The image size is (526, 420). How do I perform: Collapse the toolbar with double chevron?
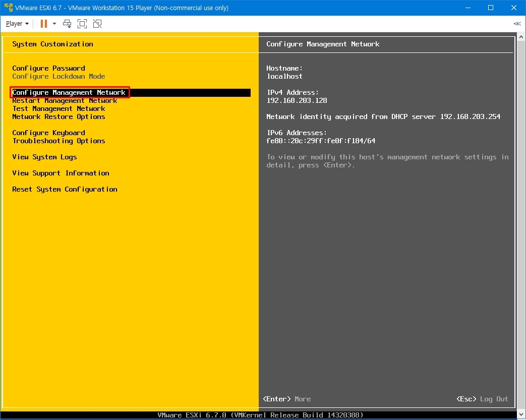(x=517, y=24)
